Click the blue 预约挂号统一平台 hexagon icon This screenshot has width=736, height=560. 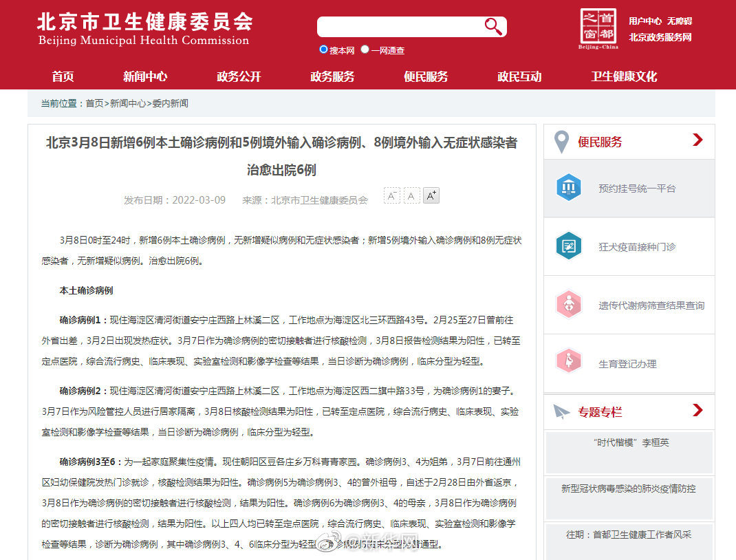coord(568,187)
